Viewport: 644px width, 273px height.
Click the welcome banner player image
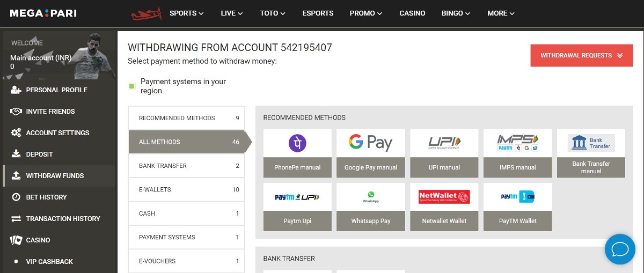point(94,55)
